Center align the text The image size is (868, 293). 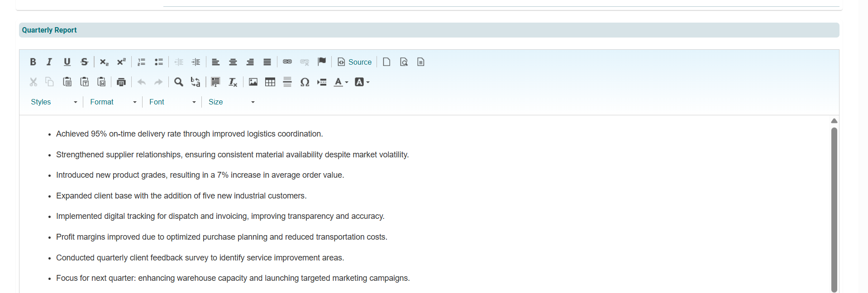click(233, 62)
